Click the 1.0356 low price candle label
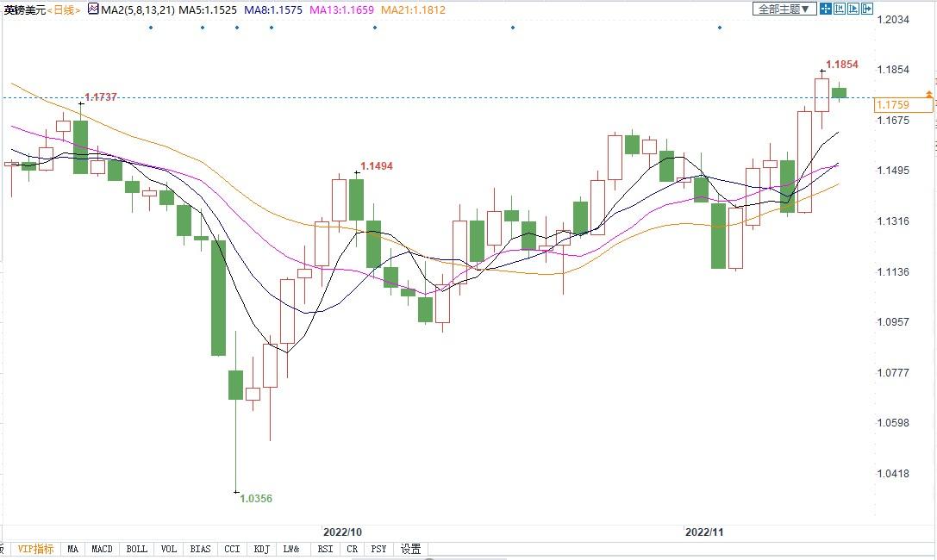This screenshot has height=560, width=937. 255,498
